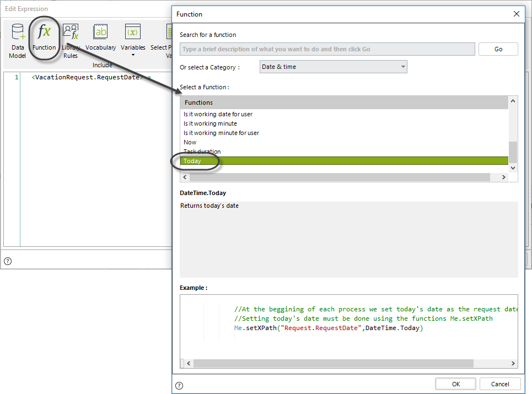
Task: Click the functions list scroll-up arrow
Action: click(513, 101)
